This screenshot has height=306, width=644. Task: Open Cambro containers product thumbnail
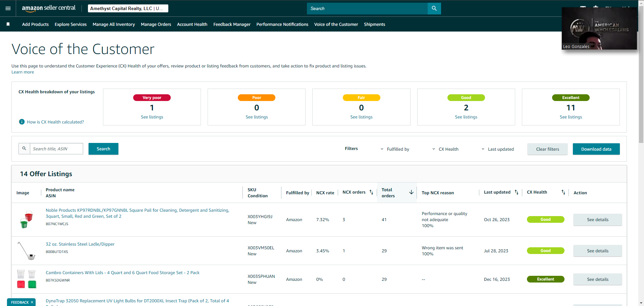26,279
